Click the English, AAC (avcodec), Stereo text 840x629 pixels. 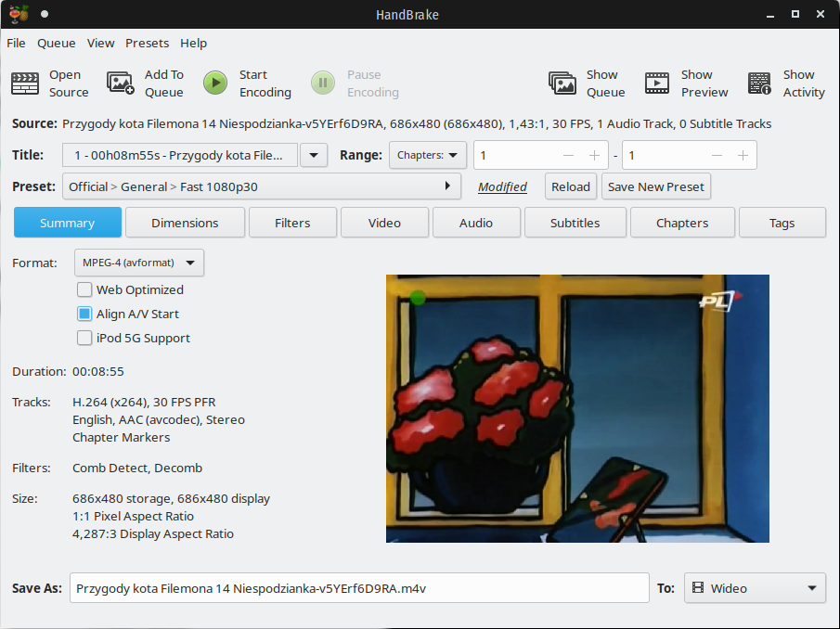click(x=159, y=419)
